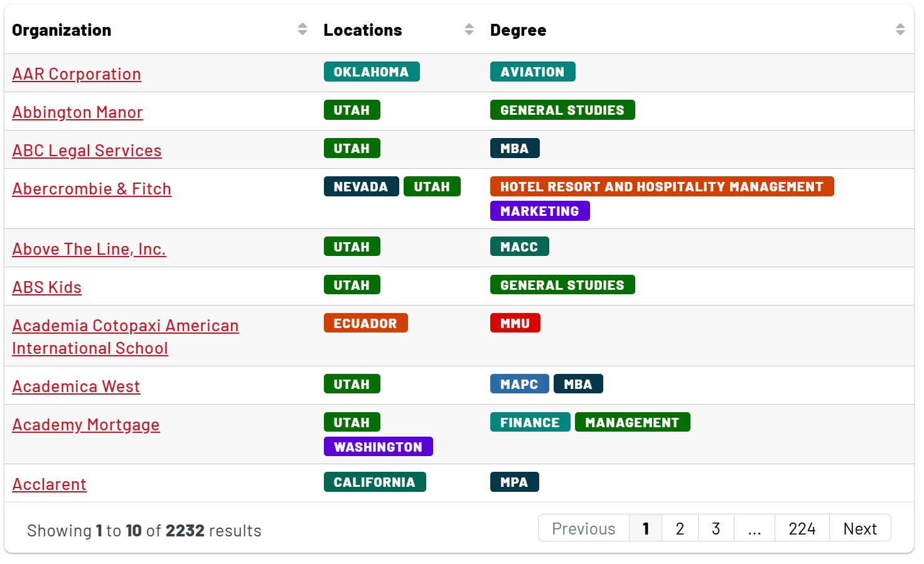Screen dimensions: 924x564
Task: Select page 3 in pagination
Action: coord(716,529)
